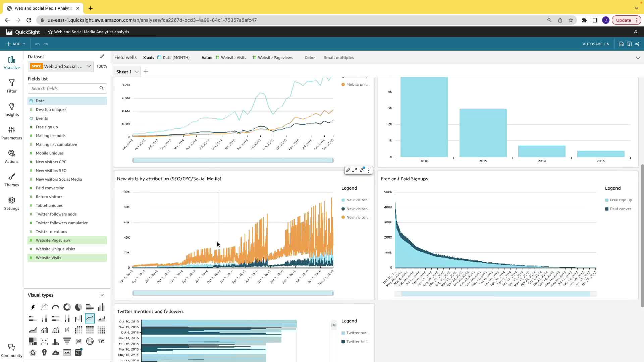Choose the pie chart visual type

pyautogui.click(x=78, y=307)
